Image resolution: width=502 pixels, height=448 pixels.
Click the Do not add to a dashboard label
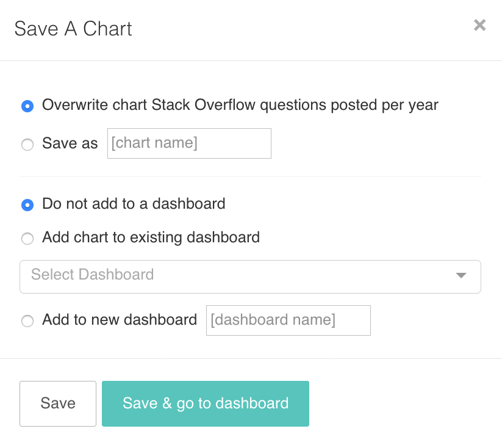tap(134, 204)
